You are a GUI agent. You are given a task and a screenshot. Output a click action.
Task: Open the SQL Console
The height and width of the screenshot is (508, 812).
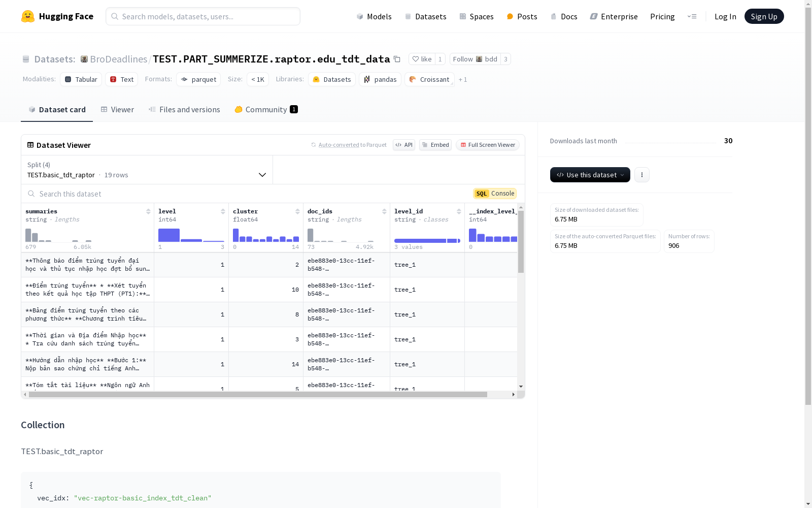tap(495, 194)
